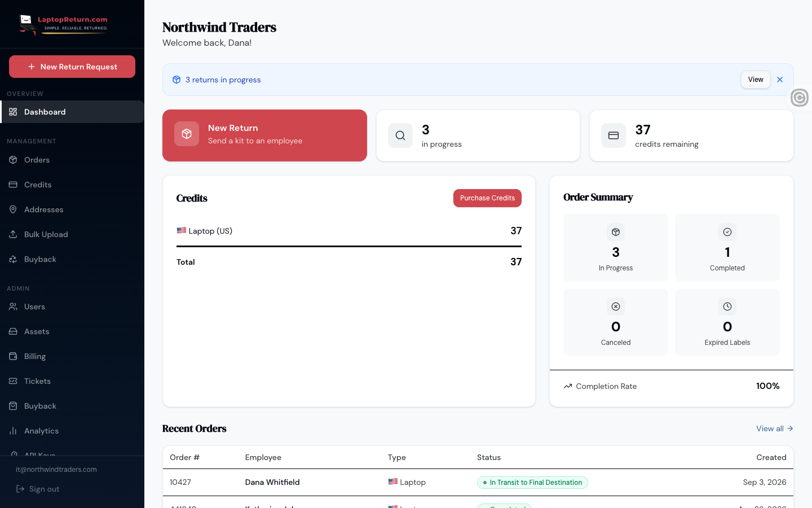The height and width of the screenshot is (508, 812).
Task: Click View all recent orders link
Action: tap(775, 428)
